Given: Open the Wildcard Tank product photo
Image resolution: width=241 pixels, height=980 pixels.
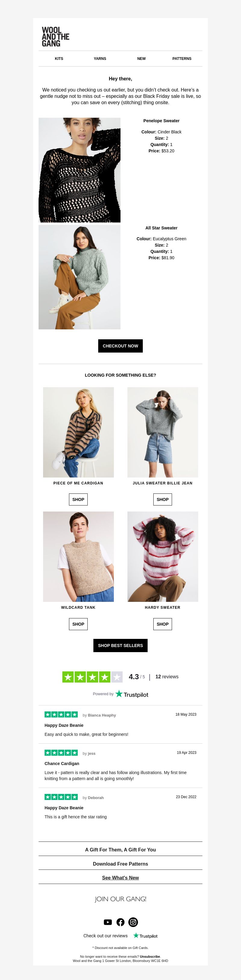Looking at the screenshot, I should (x=78, y=556).
